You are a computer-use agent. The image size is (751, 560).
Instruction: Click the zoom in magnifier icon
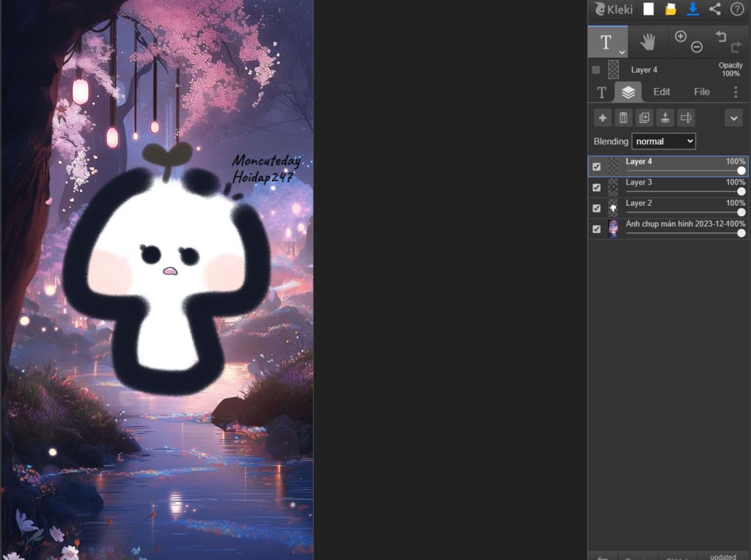pyautogui.click(x=681, y=37)
